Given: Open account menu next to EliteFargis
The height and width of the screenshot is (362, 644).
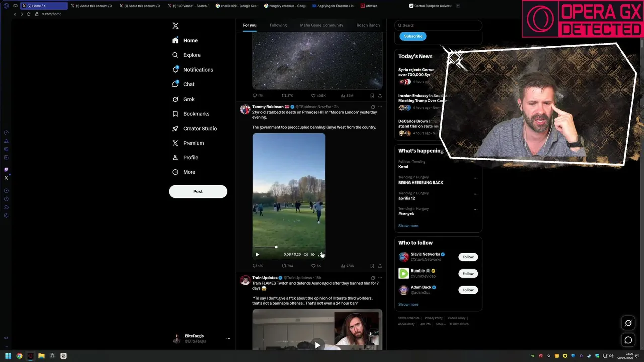Looking at the screenshot, I should click(x=228, y=339).
